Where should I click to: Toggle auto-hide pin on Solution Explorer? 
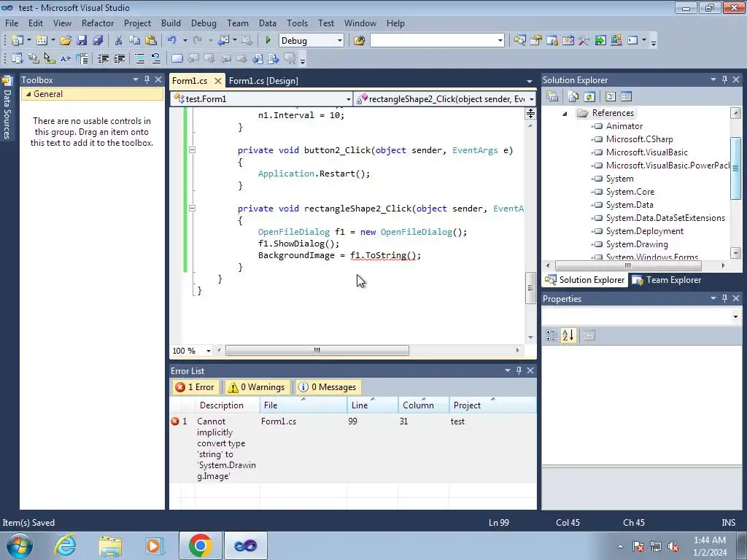tap(724, 79)
